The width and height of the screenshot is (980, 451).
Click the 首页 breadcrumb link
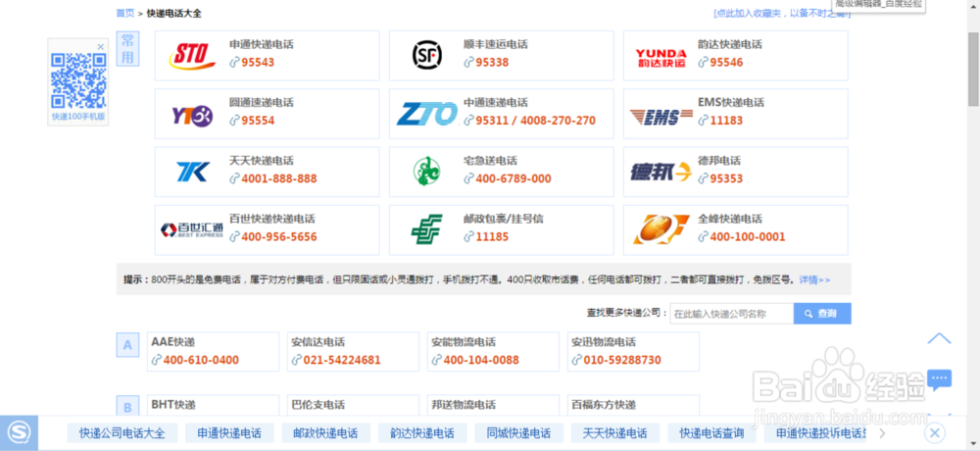pos(125,13)
